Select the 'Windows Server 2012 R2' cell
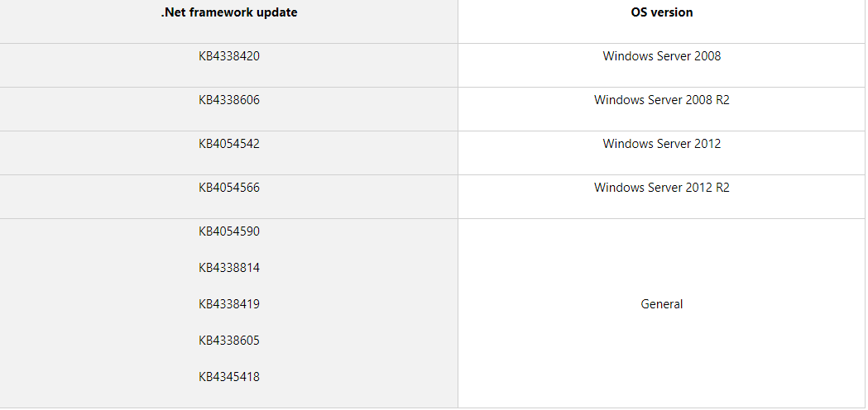868x410 pixels. (661, 188)
